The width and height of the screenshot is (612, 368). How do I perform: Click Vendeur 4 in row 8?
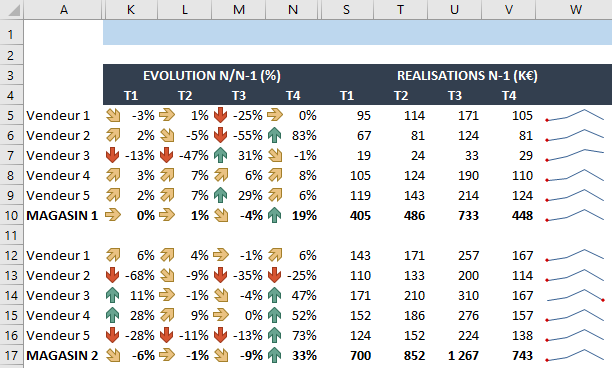(58, 175)
